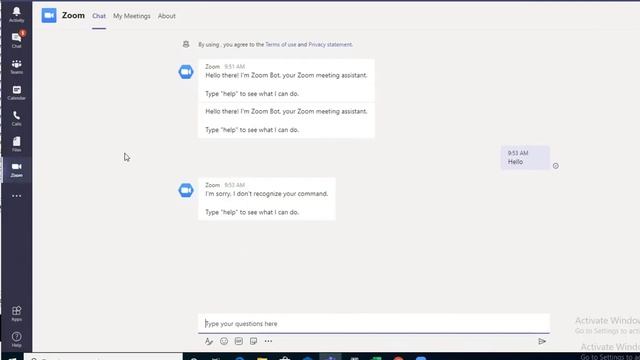The image size is (640, 360).
Task: Click the '9:51 AM' timestamp on Zoom message
Action: (x=235, y=67)
